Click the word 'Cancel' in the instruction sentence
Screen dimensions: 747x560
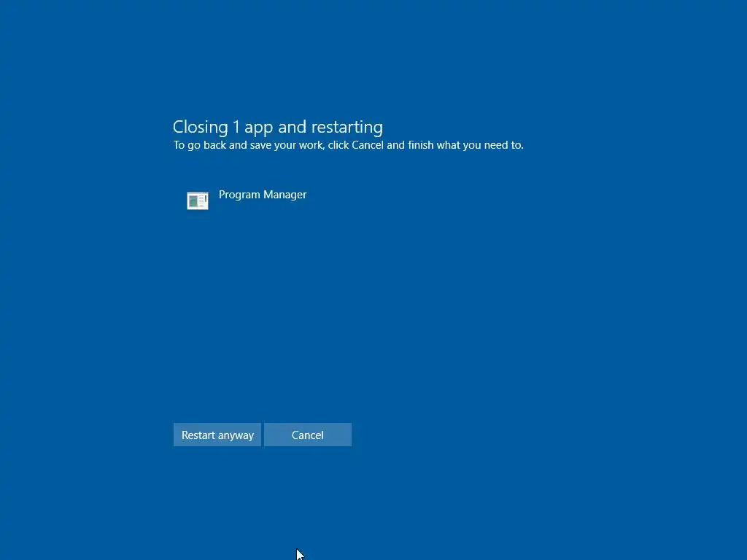click(x=368, y=145)
